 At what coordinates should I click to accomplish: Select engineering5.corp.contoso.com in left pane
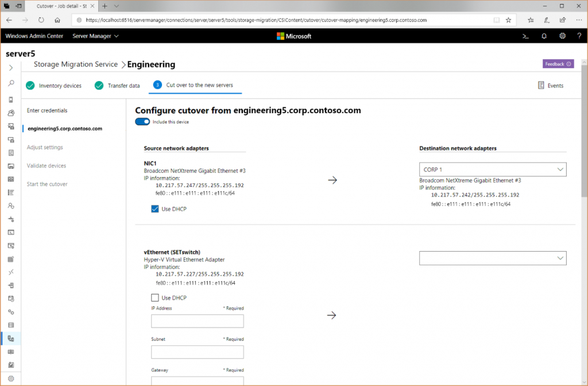click(x=65, y=128)
